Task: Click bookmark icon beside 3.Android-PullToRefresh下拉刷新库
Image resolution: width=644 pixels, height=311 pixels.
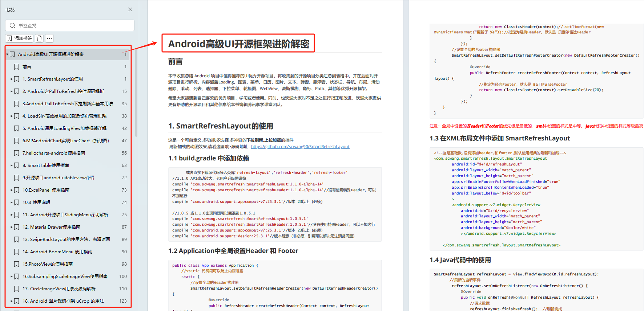Action: coord(16,104)
